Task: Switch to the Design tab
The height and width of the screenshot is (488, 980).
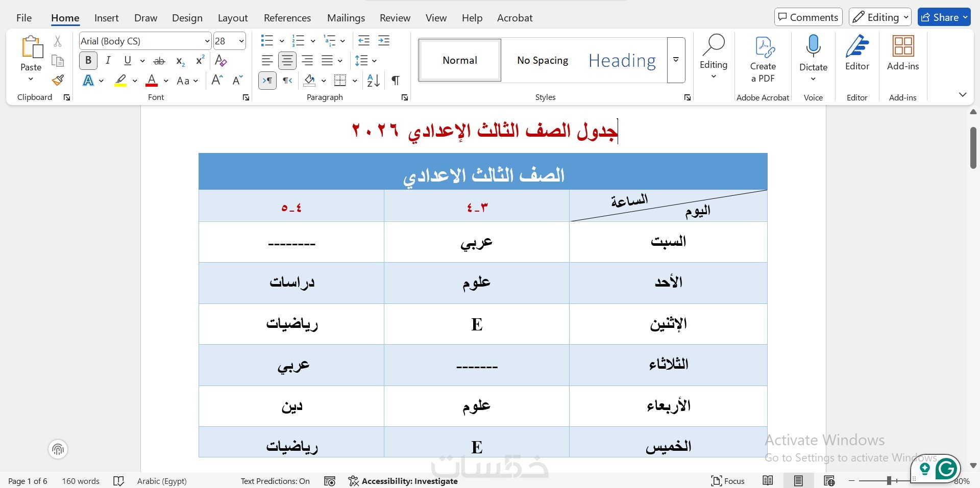Action: coord(187,18)
